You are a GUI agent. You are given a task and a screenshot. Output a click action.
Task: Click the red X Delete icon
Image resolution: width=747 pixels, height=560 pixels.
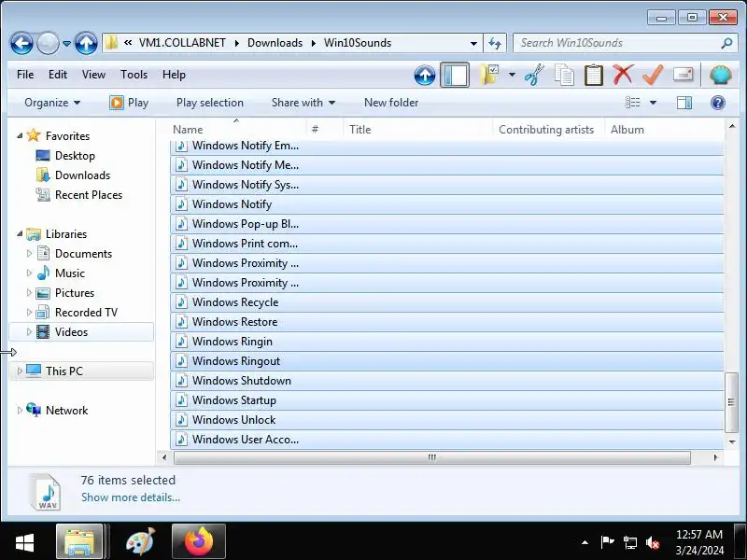click(623, 75)
